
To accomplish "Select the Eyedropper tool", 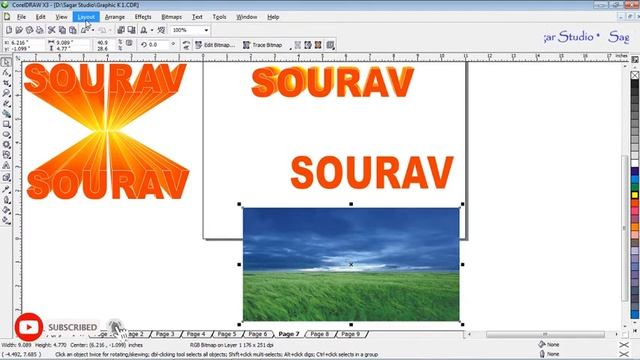I will click(x=6, y=189).
